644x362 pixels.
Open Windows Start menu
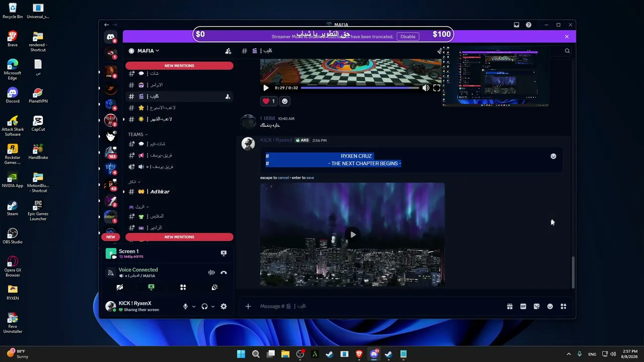241,354
